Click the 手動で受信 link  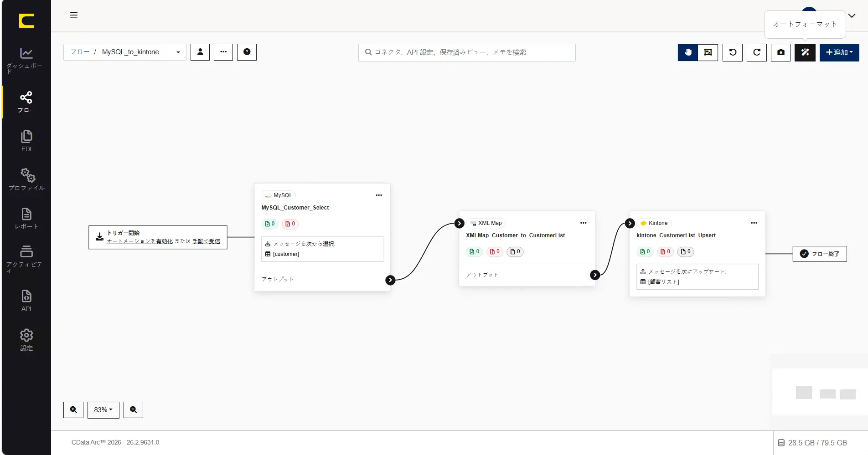coord(206,241)
